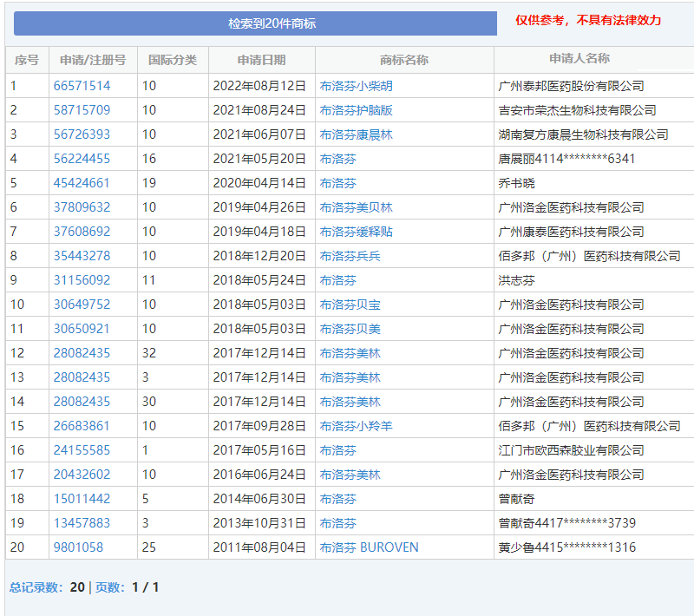Click applicant name 乔书晓
Screen dimensions: 694x616
point(516,183)
